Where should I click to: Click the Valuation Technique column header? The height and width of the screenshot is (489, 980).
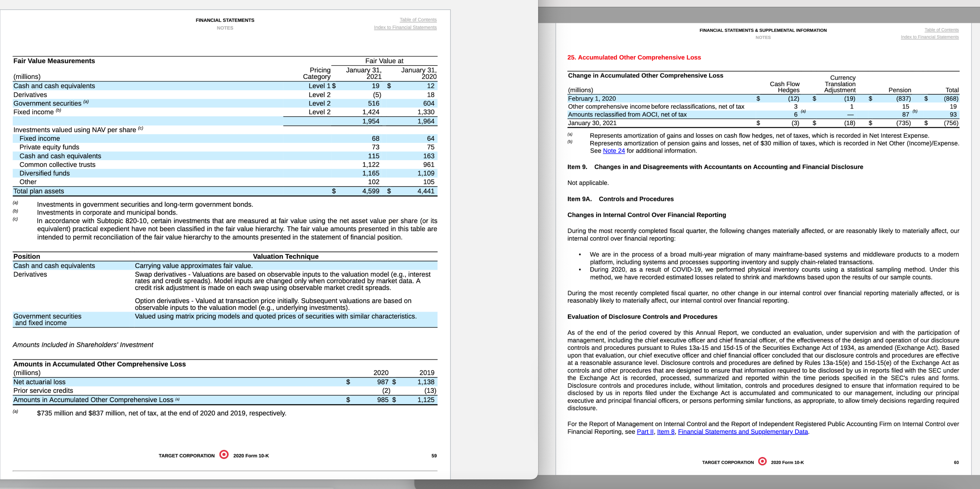tap(286, 256)
